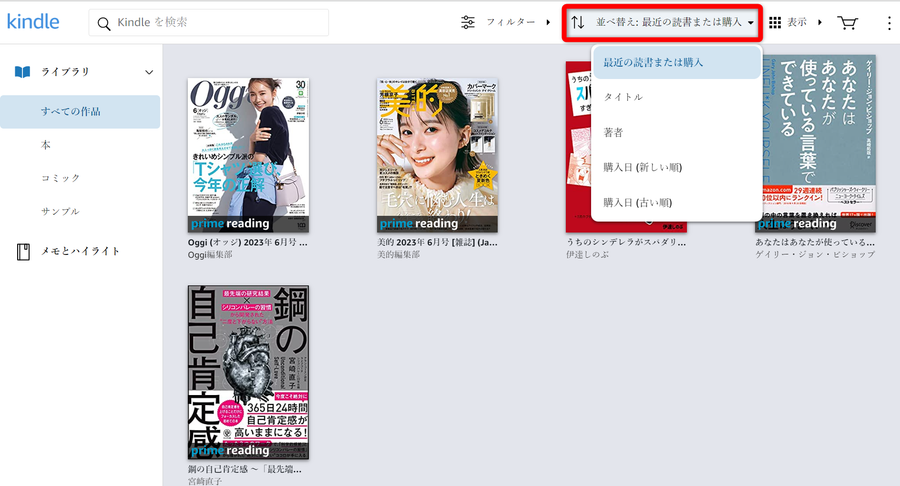Open the 美的 magazine cover

pos(437,155)
